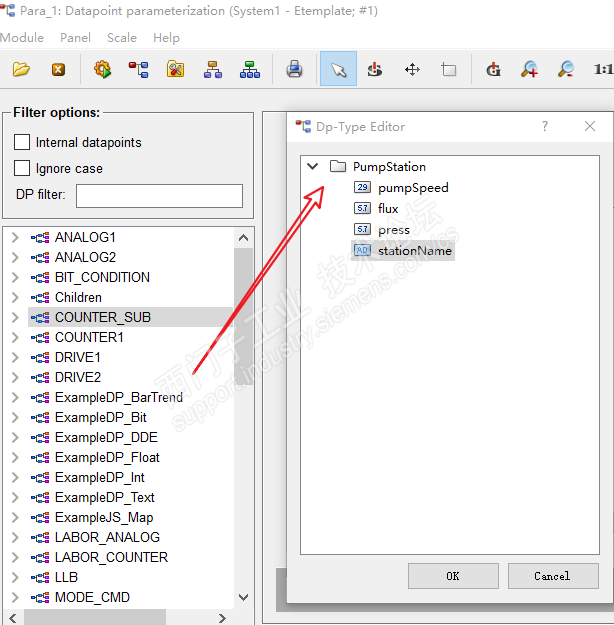Expand the BIT_CONDITION tree node
Screen dimensions: 614x625
pyautogui.click(x=15, y=277)
